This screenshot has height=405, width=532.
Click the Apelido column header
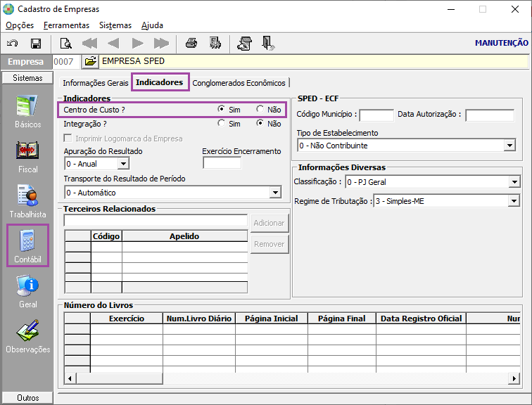[185, 236]
